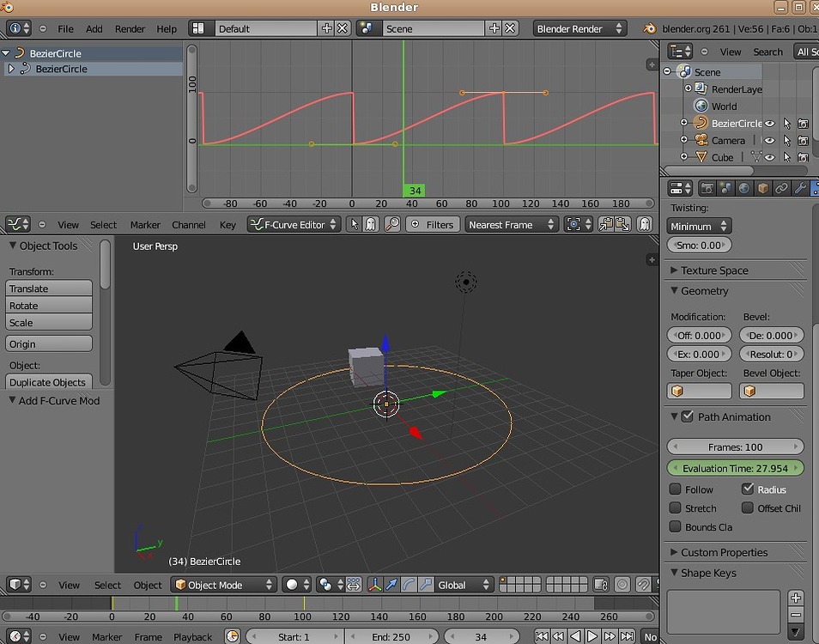Click the Blender logo in the info header

pyautogui.click(x=650, y=28)
